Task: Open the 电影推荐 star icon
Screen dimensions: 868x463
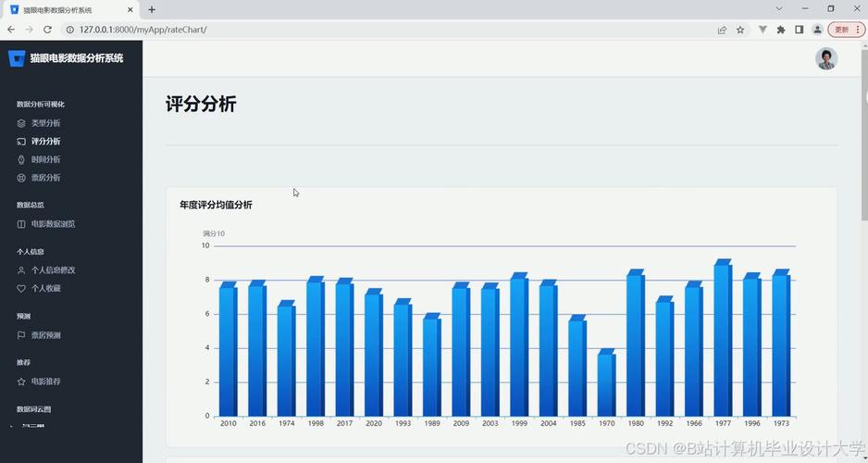Action: tap(21, 382)
